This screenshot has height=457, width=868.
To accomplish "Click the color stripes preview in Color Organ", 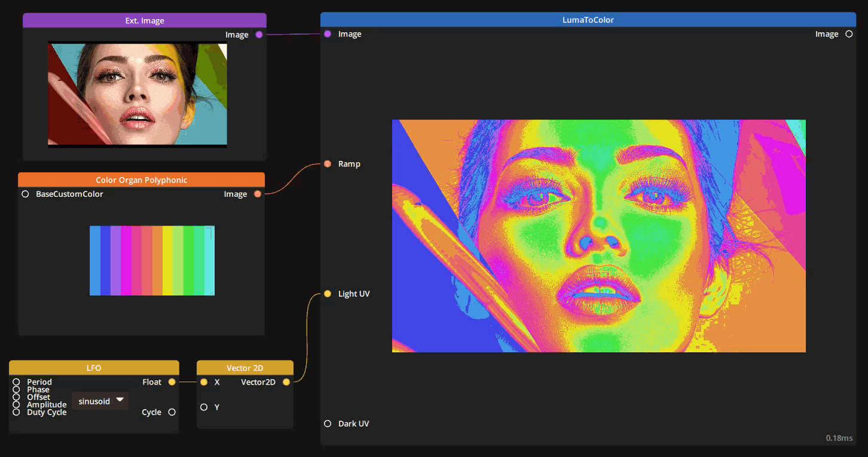I will 152,260.
